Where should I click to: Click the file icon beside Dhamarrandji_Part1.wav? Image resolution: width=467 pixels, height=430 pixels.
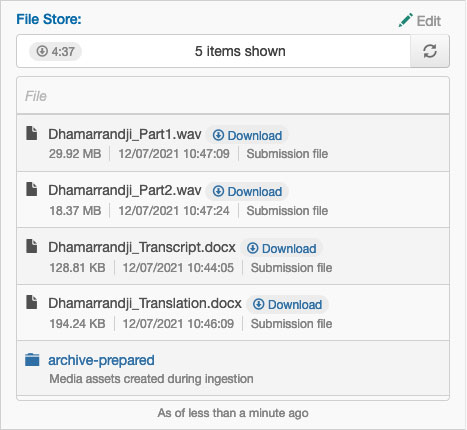pos(32,133)
